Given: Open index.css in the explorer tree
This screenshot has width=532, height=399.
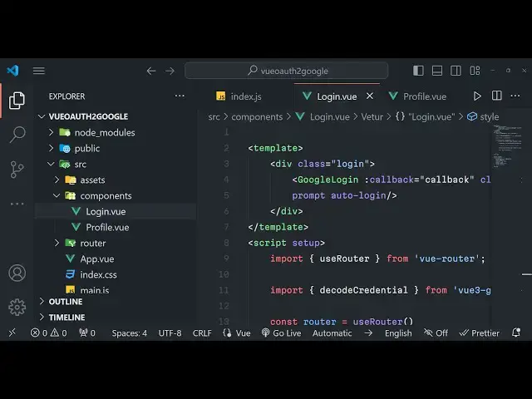Looking at the screenshot, I should click(116, 274).
